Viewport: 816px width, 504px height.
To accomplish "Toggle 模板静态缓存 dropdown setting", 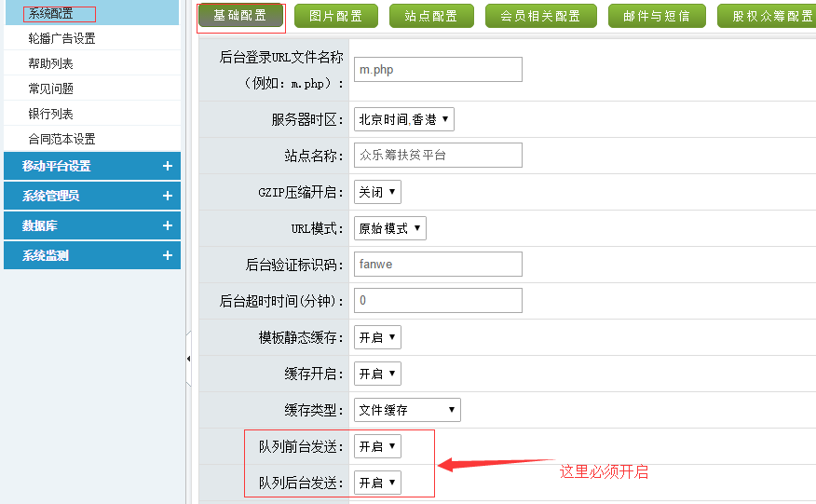I will pos(377,337).
